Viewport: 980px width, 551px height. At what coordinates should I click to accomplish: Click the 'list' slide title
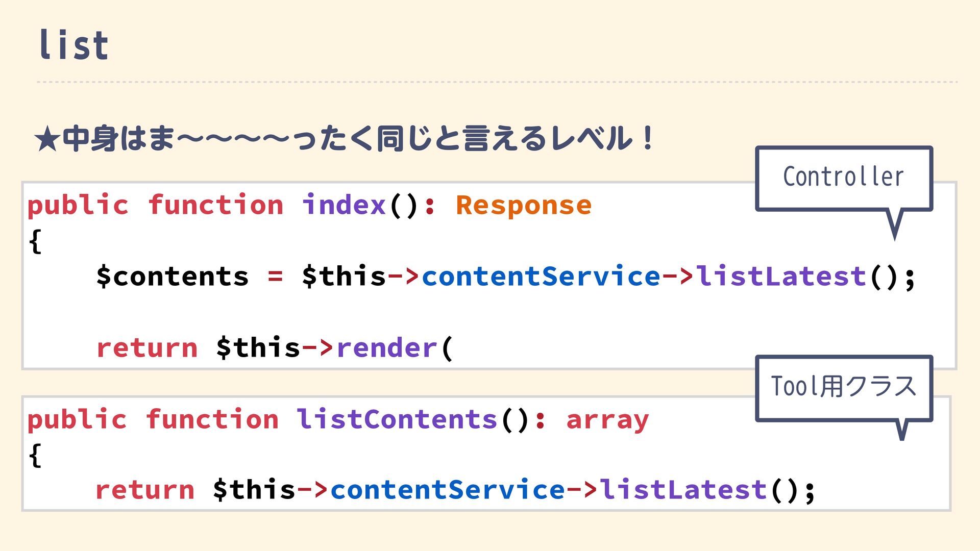tap(74, 45)
